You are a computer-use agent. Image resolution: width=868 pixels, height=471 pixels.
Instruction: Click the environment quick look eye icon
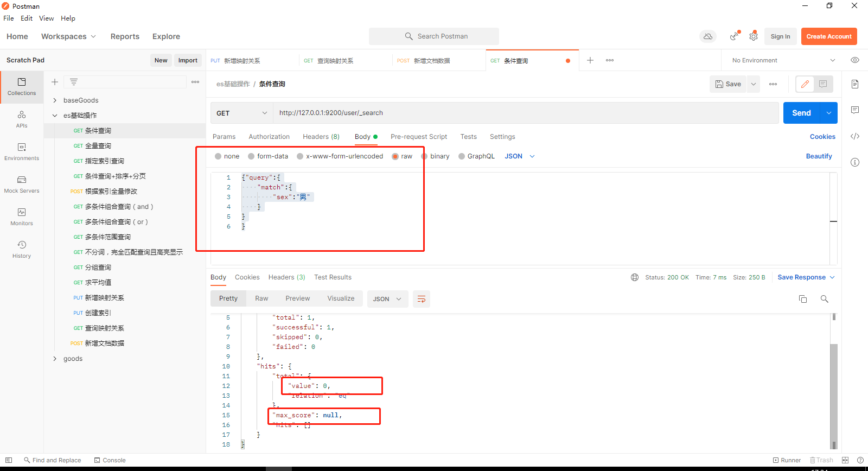click(855, 60)
